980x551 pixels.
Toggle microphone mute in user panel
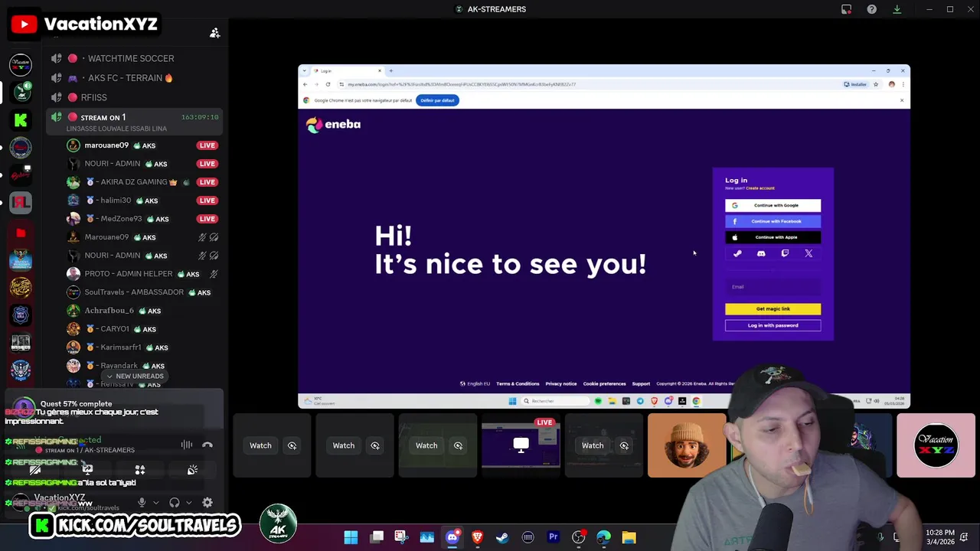point(142,503)
